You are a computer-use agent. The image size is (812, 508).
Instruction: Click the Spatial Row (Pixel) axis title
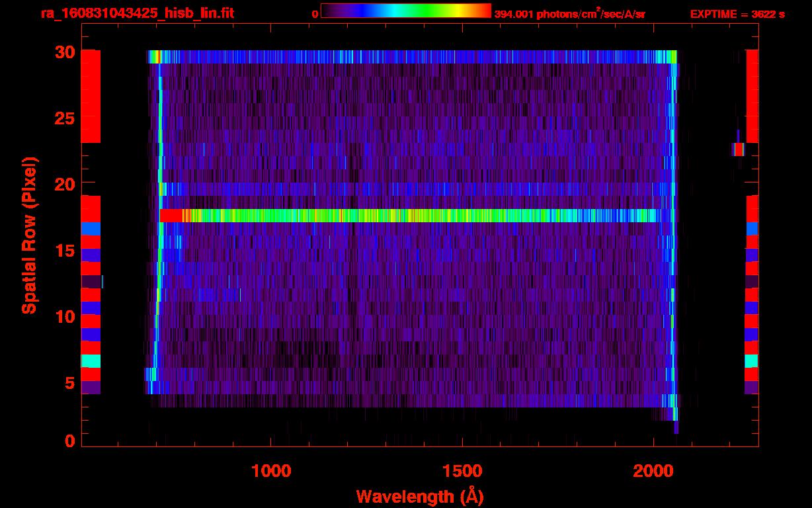(29, 235)
